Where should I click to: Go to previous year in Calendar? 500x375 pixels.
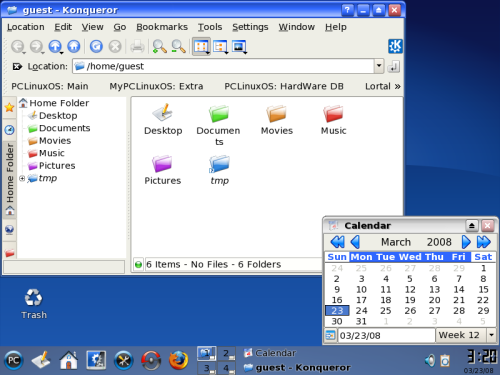[x=337, y=242]
